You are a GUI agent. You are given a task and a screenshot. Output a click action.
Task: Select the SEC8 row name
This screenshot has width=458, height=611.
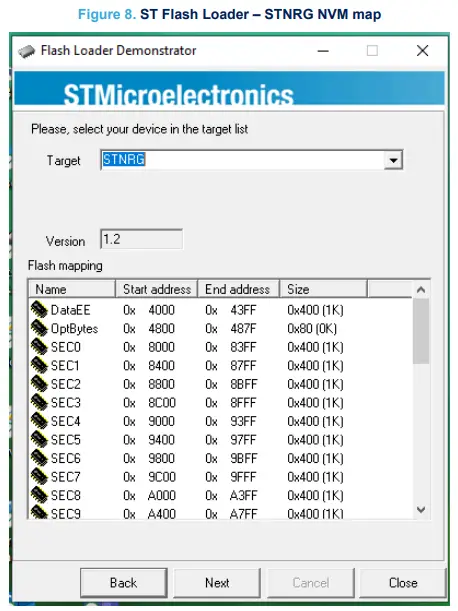(66, 496)
